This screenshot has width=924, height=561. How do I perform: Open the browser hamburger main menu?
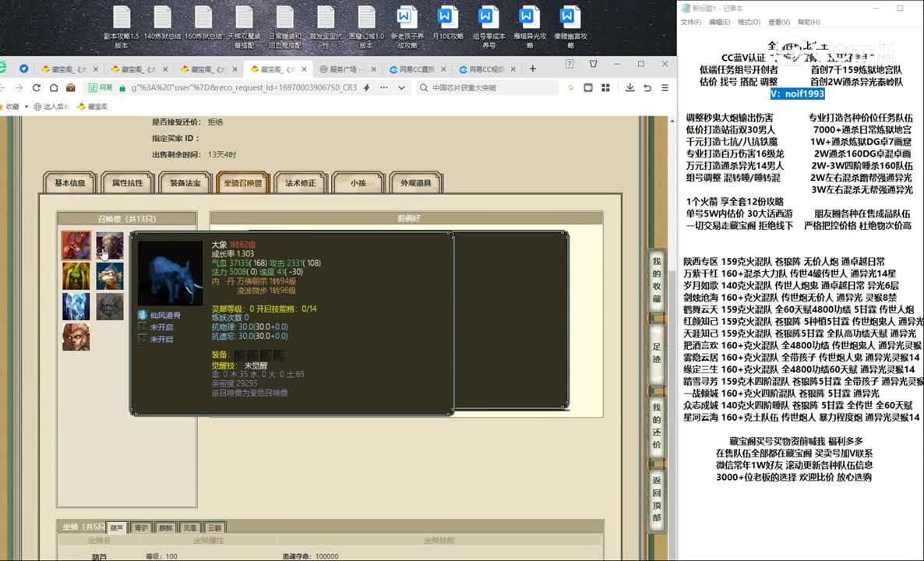point(665,87)
